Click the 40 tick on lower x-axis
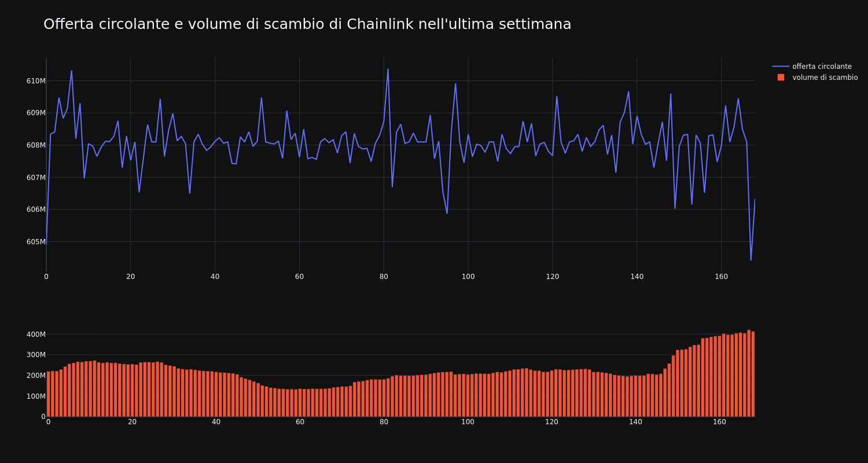 (216, 422)
